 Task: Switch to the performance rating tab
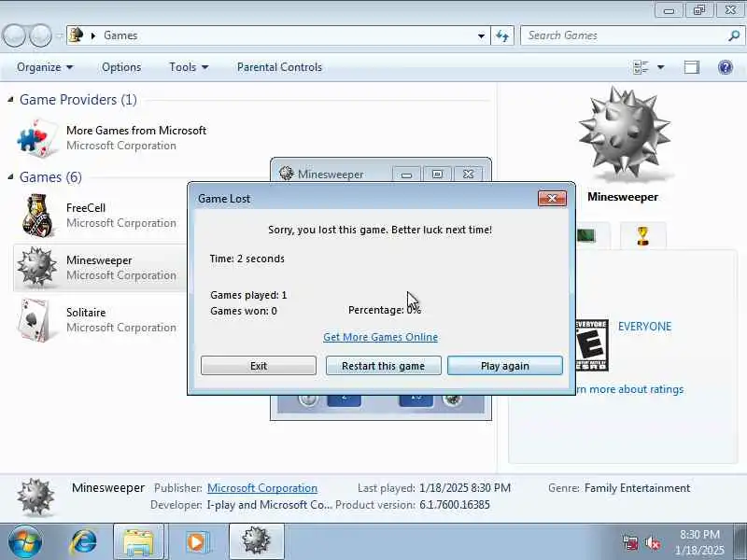[586, 236]
